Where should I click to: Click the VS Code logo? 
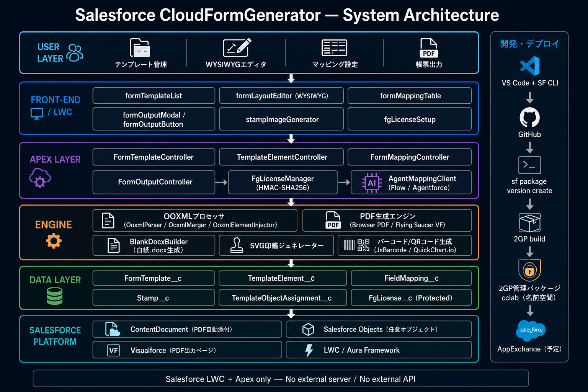tap(530, 66)
